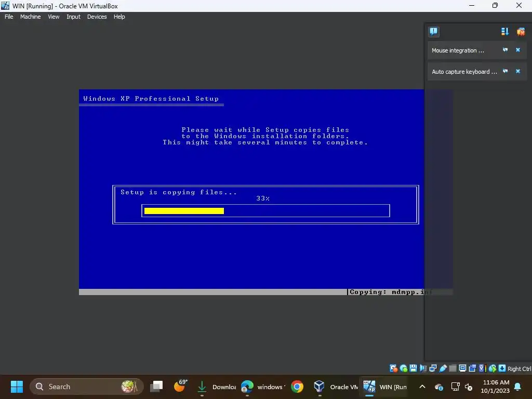This screenshot has height=399, width=532.
Task: Suppress future Auto capture keyboard notifications
Action: (x=505, y=71)
